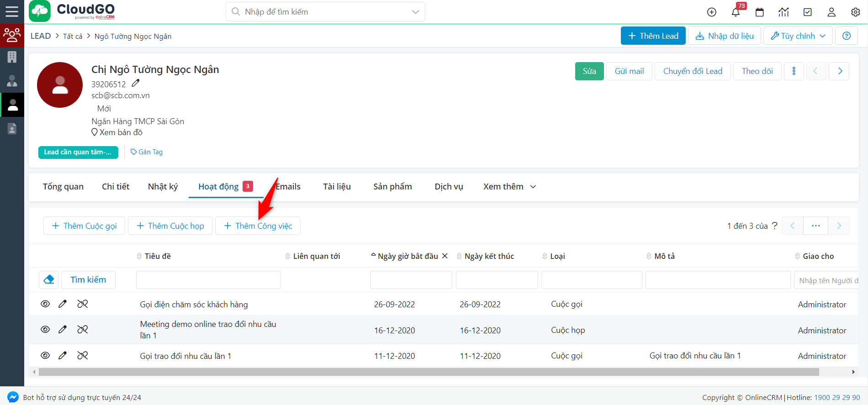Click the green Sửa button
Screen dimensions: 868x405
[x=589, y=71]
